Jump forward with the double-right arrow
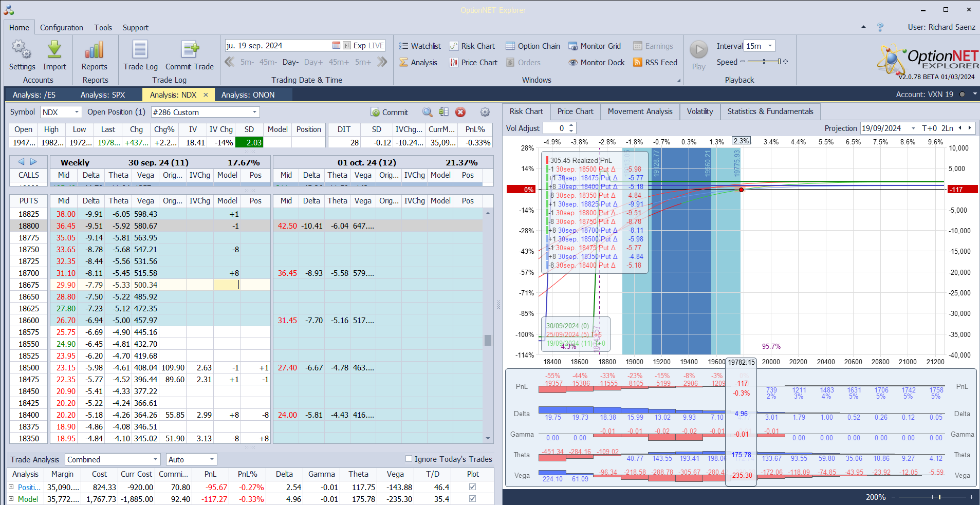This screenshot has height=505, width=980. click(382, 62)
